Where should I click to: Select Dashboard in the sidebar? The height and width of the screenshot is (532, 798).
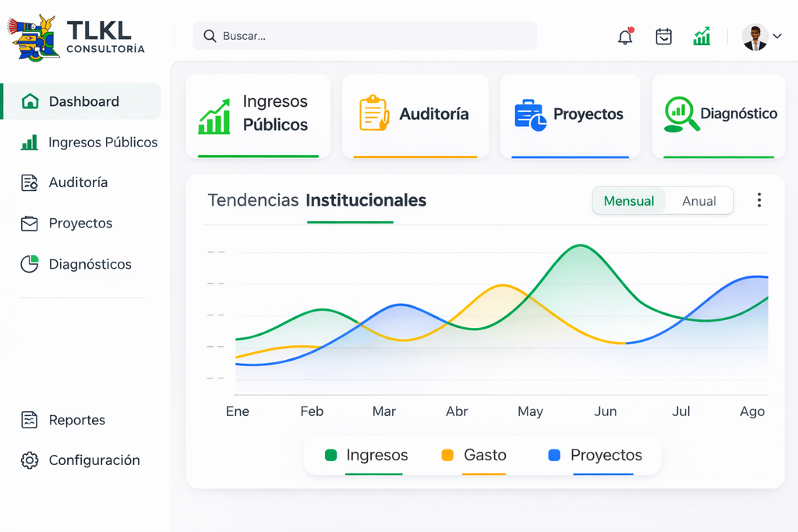(83, 101)
